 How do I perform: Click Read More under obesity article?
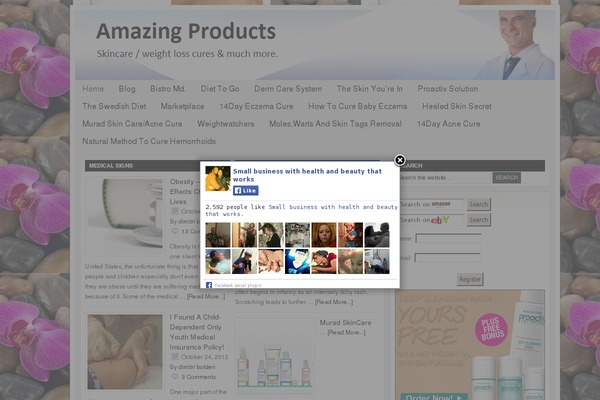(x=206, y=296)
